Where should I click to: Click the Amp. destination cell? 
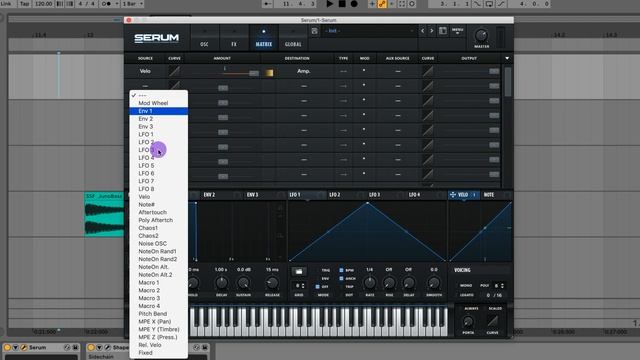[303, 71]
